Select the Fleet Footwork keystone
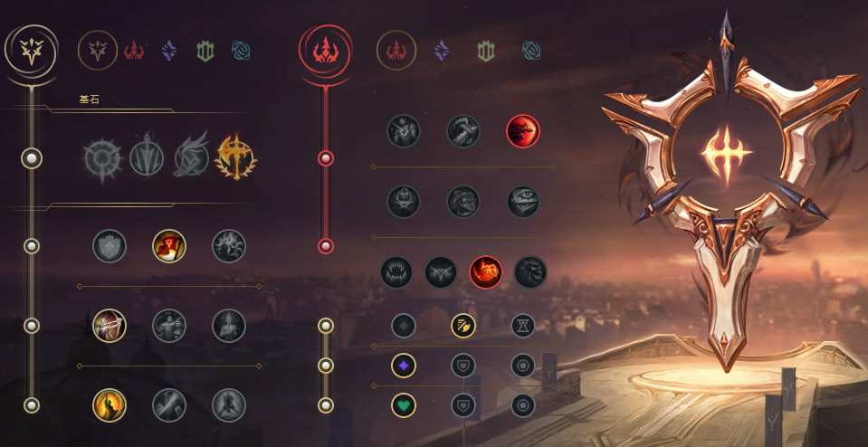 192,157
